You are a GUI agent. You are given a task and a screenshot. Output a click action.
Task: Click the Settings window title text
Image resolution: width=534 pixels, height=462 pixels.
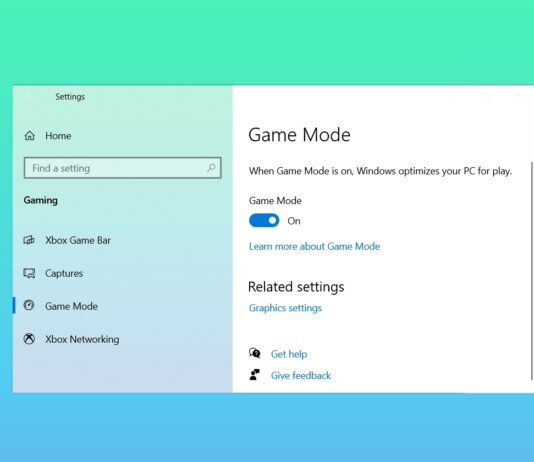(70, 97)
